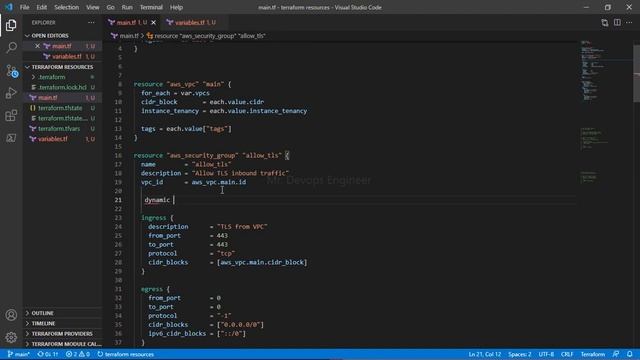
Task: Open the Run menu
Action: click(127, 7)
